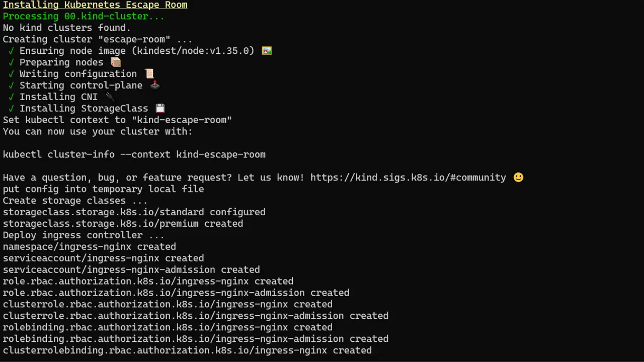This screenshot has width=644, height=362.
Task: Click the kubectl cluster-info command line
Action: point(134,154)
